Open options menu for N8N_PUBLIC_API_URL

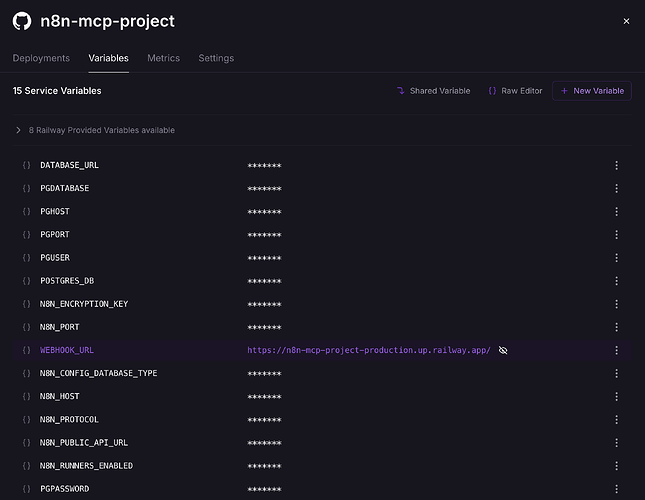click(616, 442)
